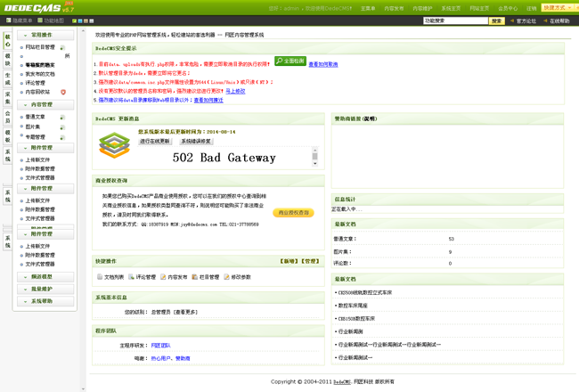The image size is (579, 392).
Task: Expand the 频道模型 menu group
Action: click(45, 277)
